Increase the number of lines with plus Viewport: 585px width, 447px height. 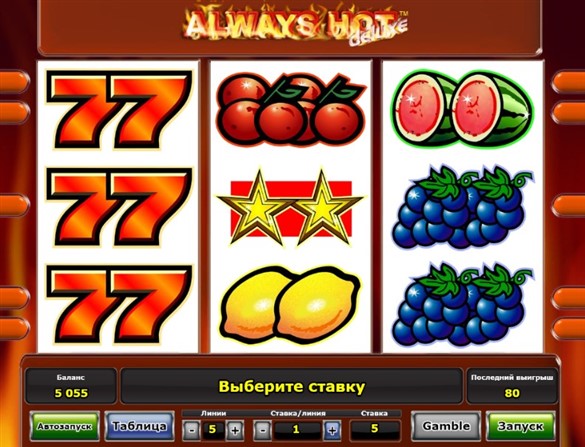[235, 430]
